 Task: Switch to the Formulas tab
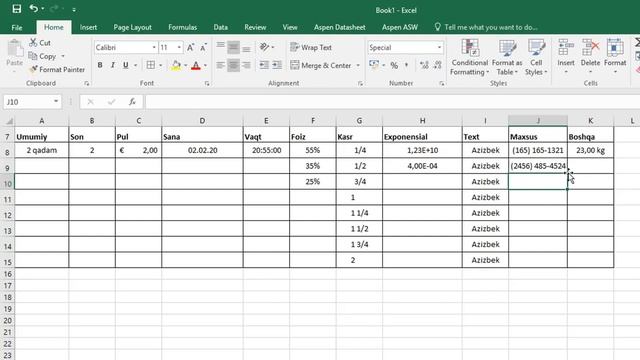(x=182, y=27)
